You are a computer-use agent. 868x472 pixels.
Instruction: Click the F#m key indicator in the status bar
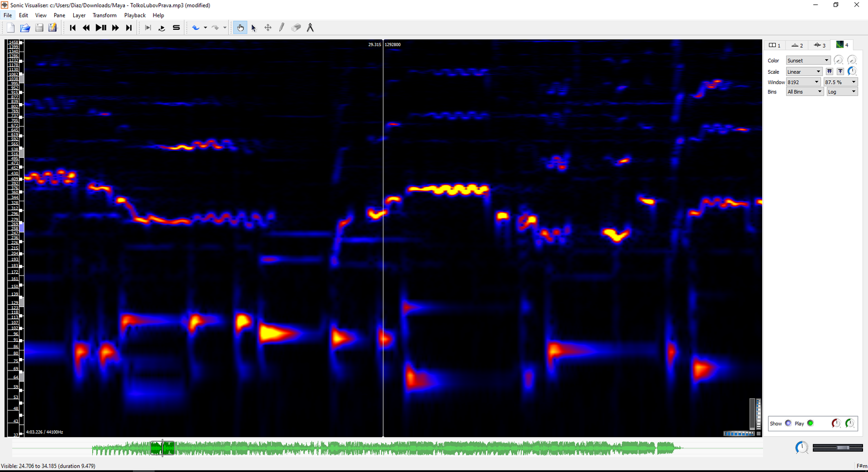pyautogui.click(x=861, y=465)
